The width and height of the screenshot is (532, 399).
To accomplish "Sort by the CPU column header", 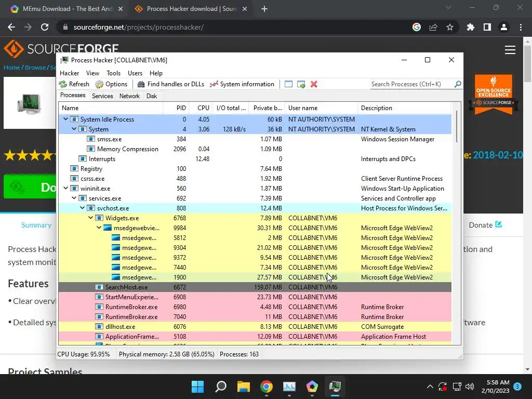I will [201, 108].
